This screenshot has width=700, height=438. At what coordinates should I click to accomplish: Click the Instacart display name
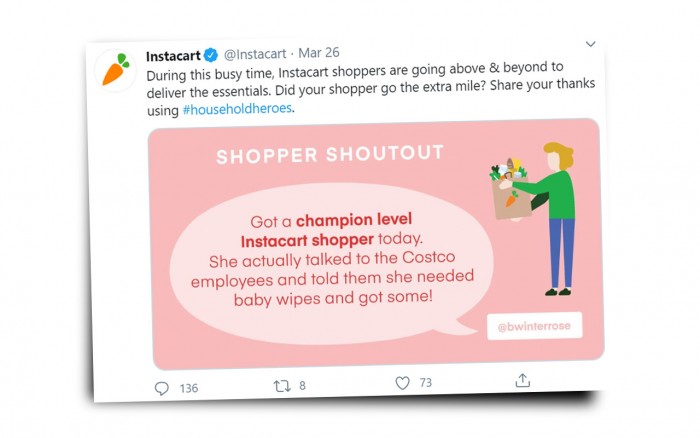click(x=172, y=55)
